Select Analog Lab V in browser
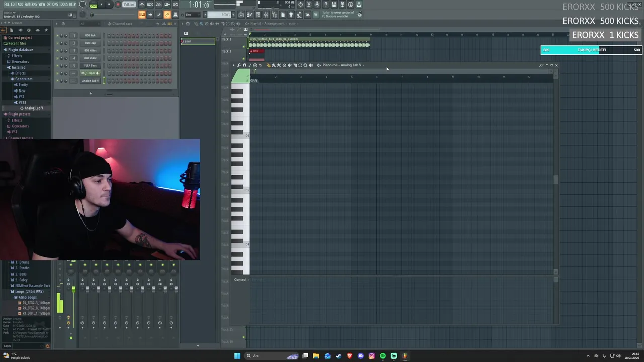644x362 pixels. click(x=34, y=108)
